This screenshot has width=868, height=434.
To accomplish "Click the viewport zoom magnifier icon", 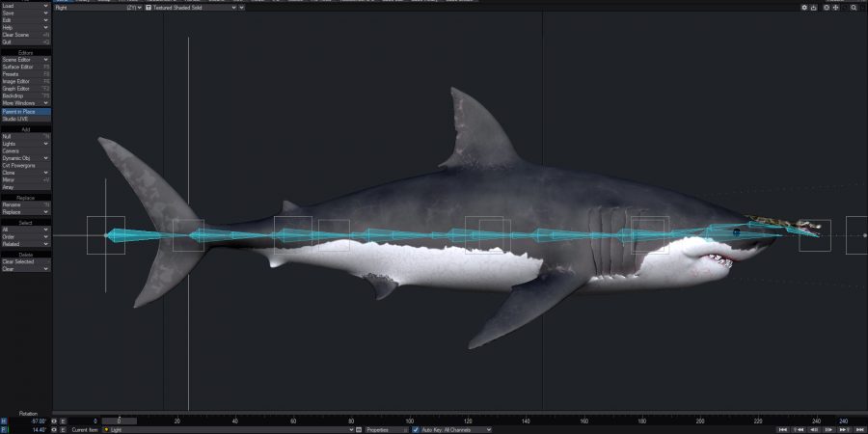I will [854, 7].
